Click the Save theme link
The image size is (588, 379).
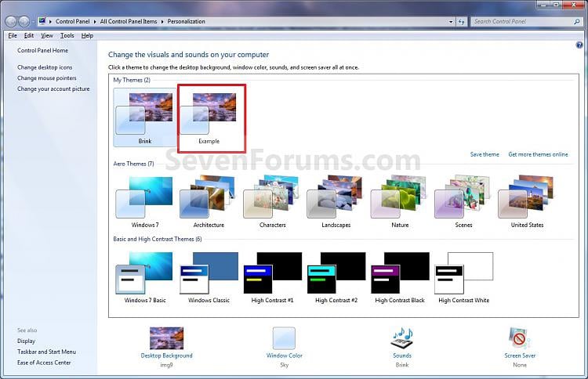tap(485, 154)
